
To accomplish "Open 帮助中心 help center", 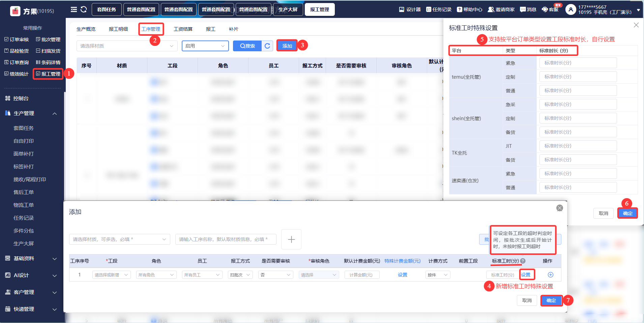I will coord(469,9).
